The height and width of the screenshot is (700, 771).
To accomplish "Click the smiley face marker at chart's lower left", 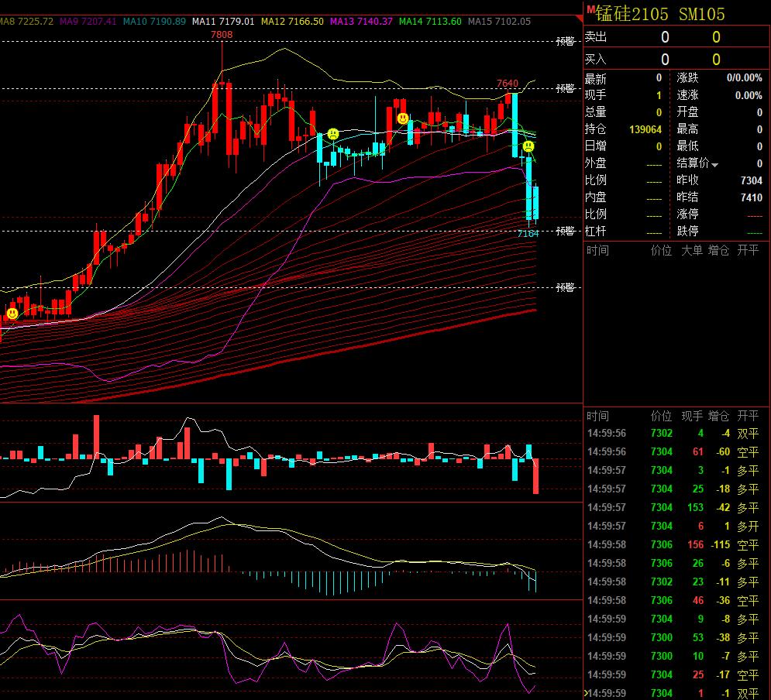I will coord(12,313).
